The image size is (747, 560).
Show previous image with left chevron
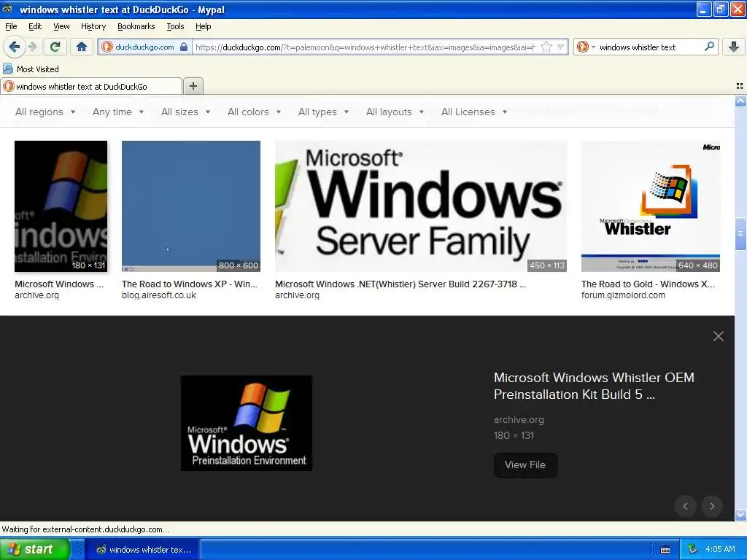click(x=686, y=506)
